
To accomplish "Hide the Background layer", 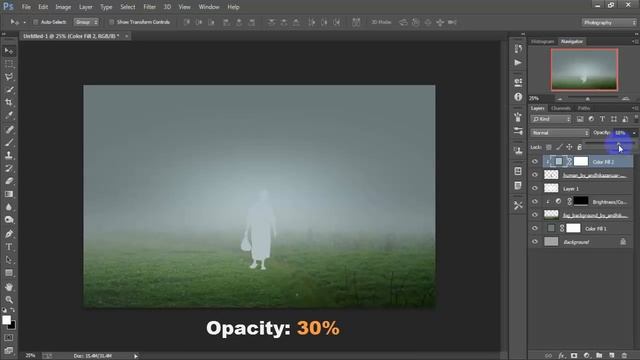I will (535, 242).
